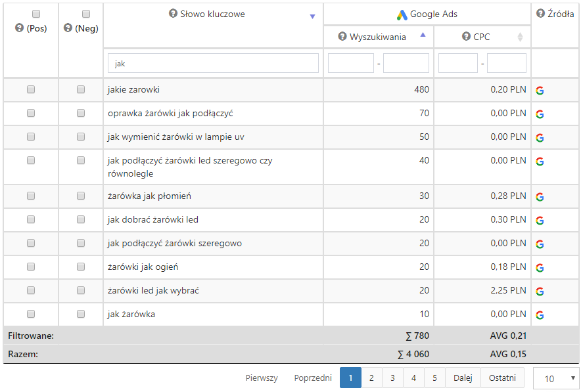Image resolution: width=583 pixels, height=392 pixels.
Task: Check Neg box for 'żarówka jak płomień'
Action: 81,196
